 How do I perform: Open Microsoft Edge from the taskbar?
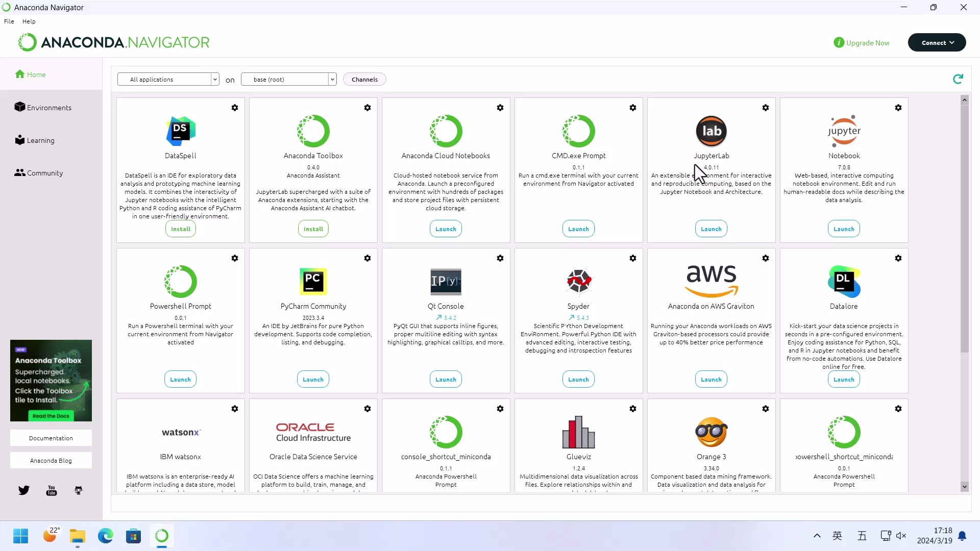pos(106,536)
